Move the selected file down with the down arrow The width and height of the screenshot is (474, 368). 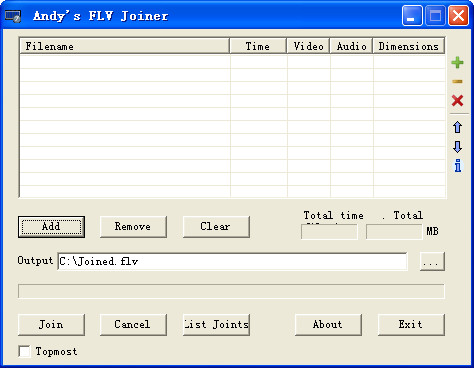click(x=457, y=146)
